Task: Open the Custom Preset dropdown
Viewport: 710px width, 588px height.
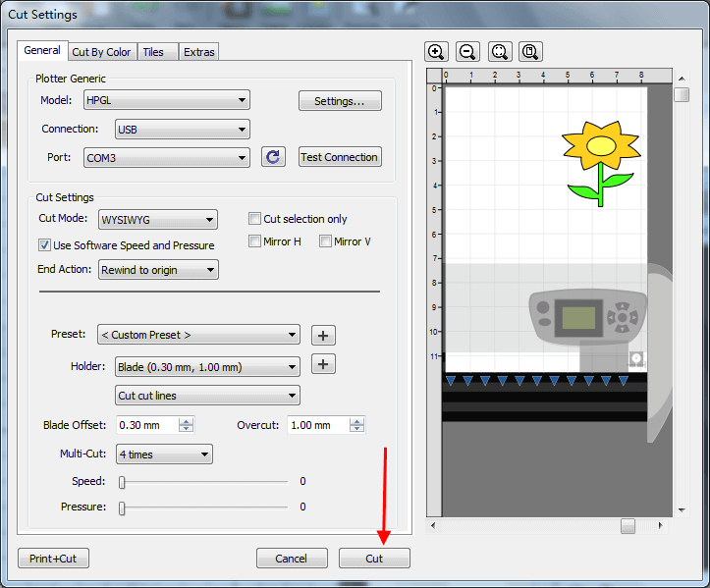Action: (x=198, y=335)
